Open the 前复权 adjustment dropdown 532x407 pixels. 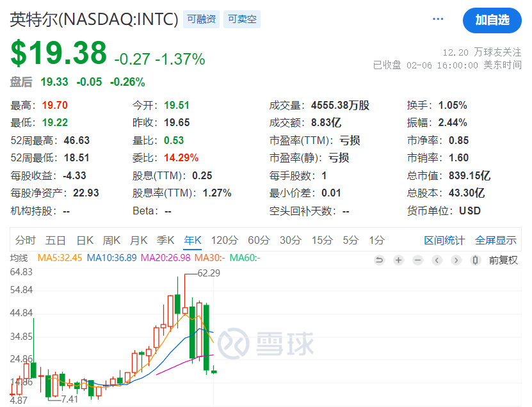click(x=503, y=260)
